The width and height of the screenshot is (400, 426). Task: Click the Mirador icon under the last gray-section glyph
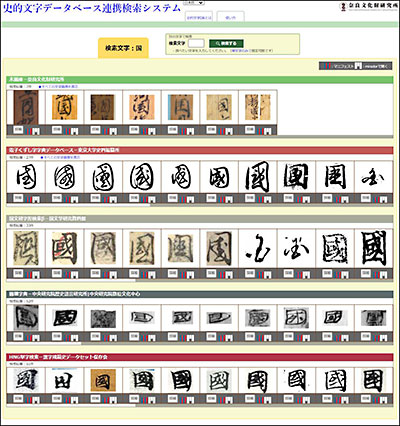point(384,274)
